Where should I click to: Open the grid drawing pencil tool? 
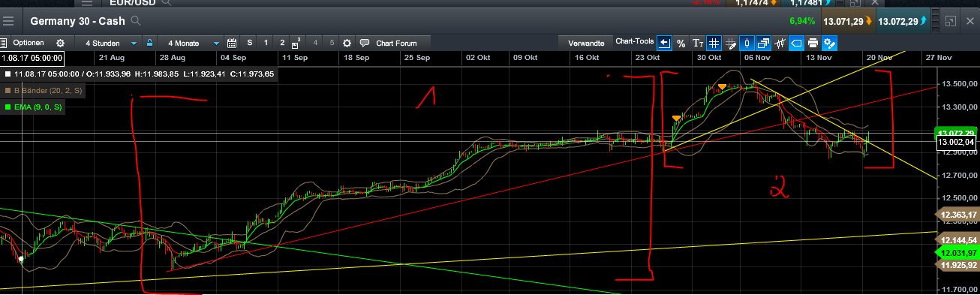point(730,43)
